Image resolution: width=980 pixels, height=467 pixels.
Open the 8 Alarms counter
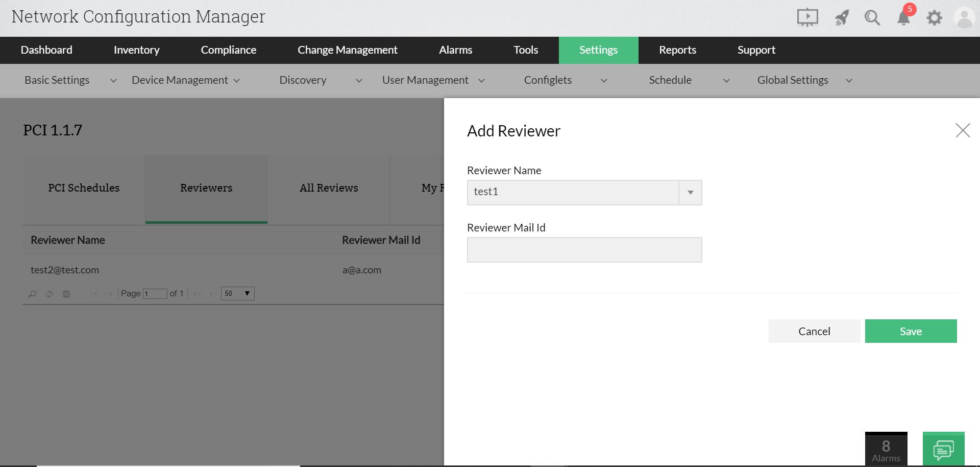tap(886, 449)
